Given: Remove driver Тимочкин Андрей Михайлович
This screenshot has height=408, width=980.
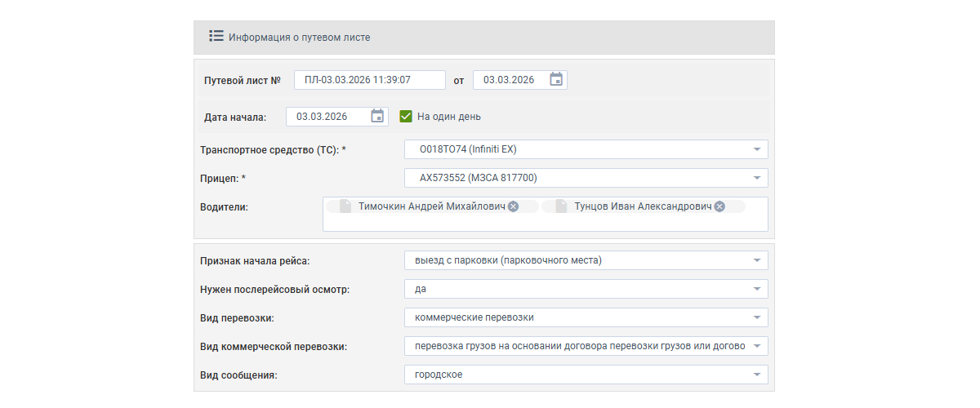Looking at the screenshot, I should click(513, 207).
